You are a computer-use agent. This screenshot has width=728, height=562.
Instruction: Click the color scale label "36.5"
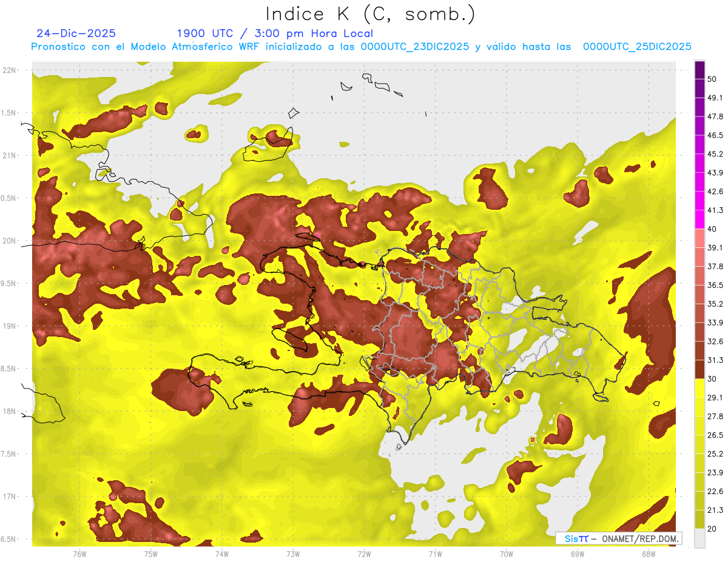coord(715,285)
